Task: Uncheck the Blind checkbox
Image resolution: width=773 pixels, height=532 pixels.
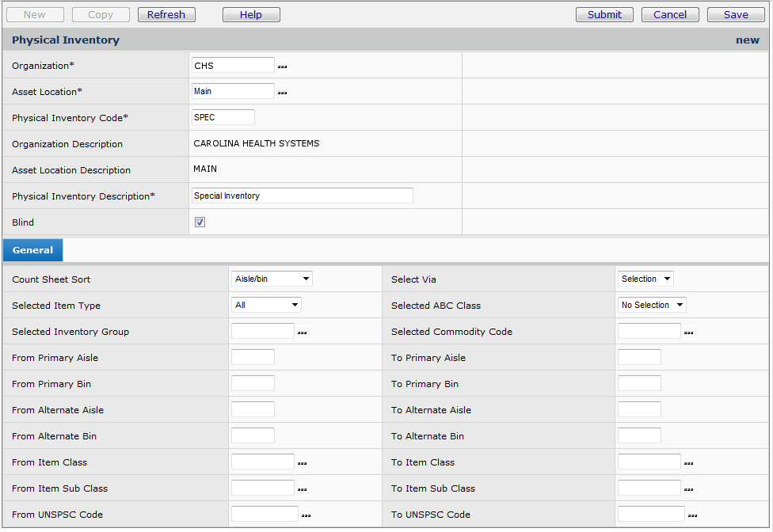Action: pyautogui.click(x=200, y=222)
